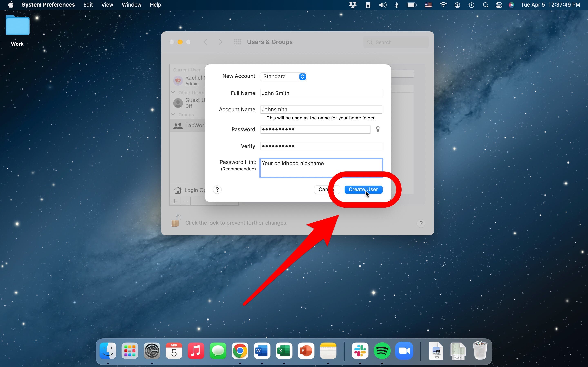Open the Edit menu
588x367 pixels.
click(88, 5)
